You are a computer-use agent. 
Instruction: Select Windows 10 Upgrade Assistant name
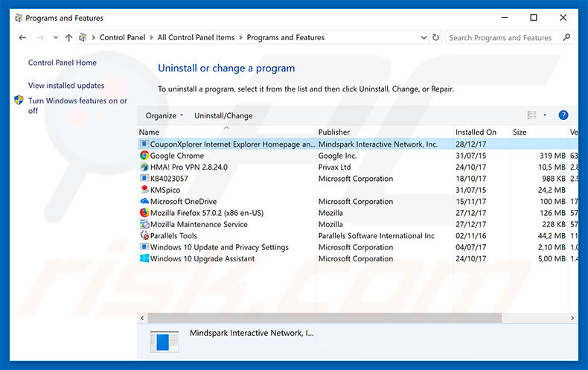202,258
